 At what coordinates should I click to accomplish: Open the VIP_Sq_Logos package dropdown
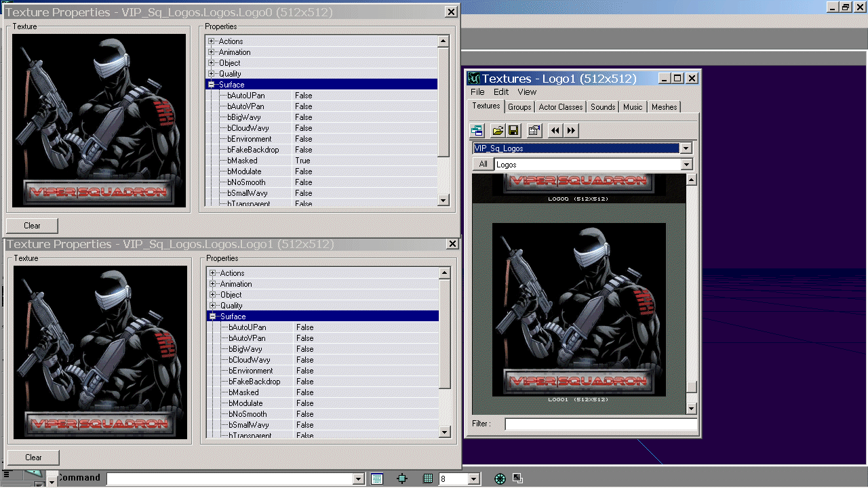point(686,148)
